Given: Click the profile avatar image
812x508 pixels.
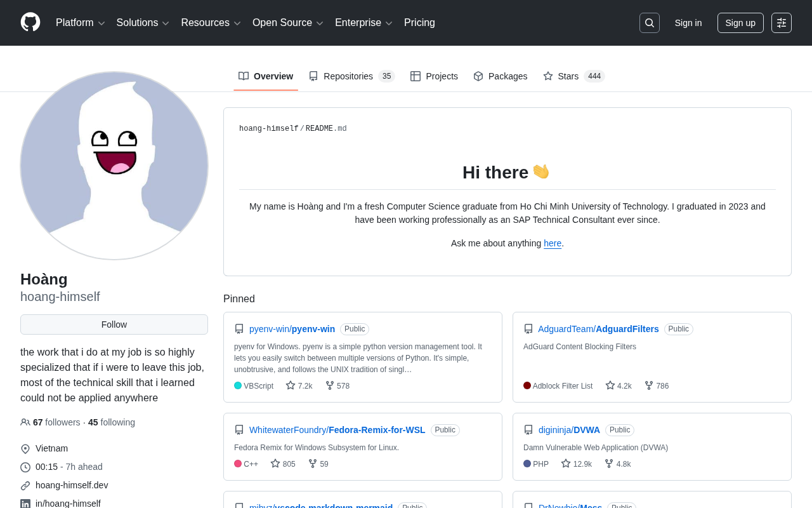Looking at the screenshot, I should 114,166.
